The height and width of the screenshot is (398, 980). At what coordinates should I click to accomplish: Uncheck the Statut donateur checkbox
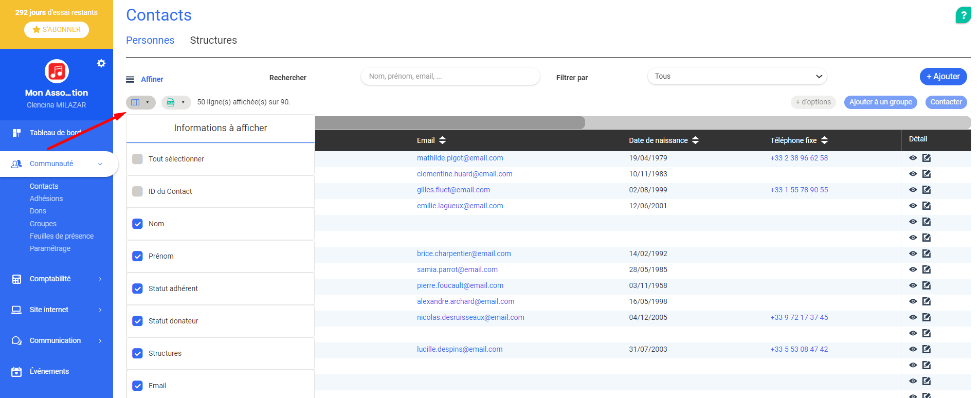[137, 321]
